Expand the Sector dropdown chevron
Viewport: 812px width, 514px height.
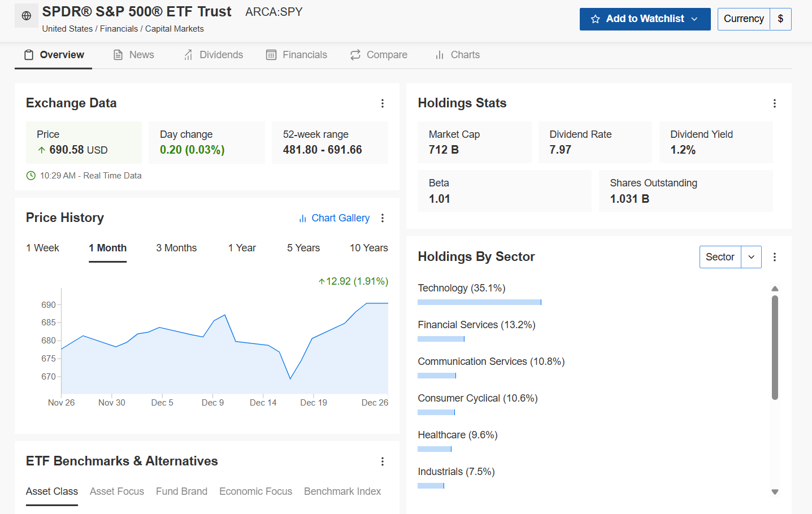[x=752, y=257]
